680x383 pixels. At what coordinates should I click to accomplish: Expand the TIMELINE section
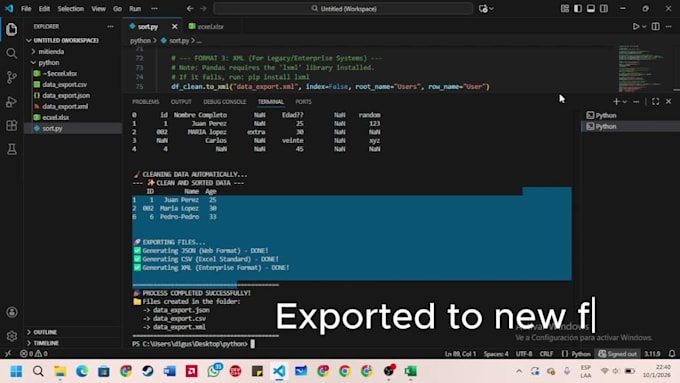coord(46,343)
